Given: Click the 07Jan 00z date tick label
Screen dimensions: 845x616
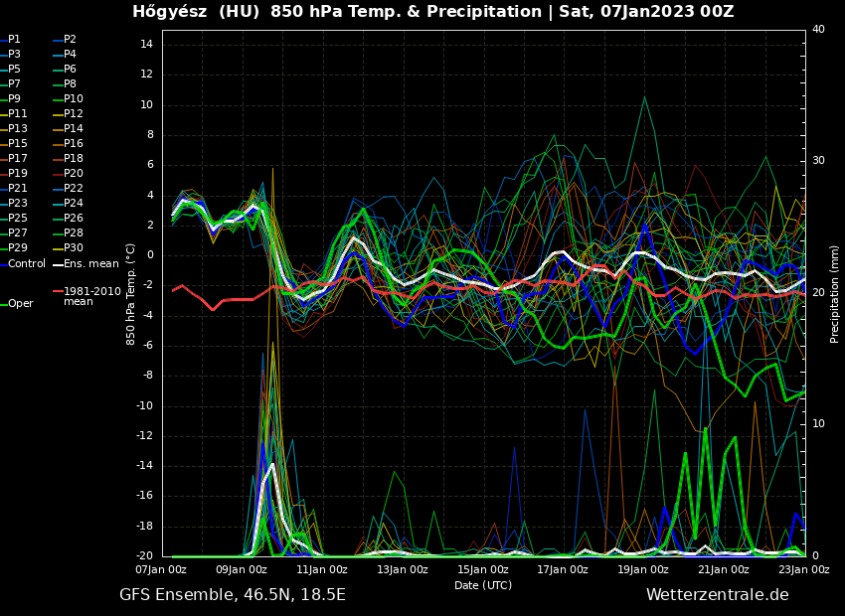Looking at the screenshot, I should [161, 570].
